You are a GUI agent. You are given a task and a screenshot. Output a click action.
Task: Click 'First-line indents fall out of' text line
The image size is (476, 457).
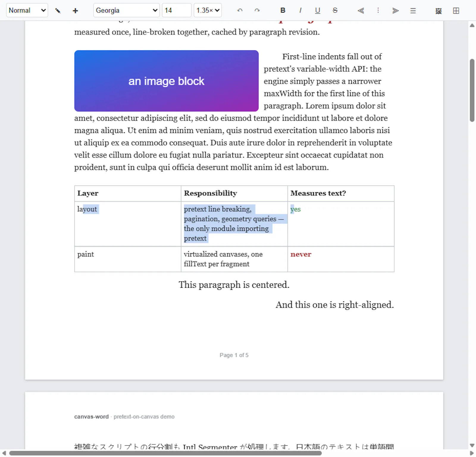pyautogui.click(x=332, y=57)
